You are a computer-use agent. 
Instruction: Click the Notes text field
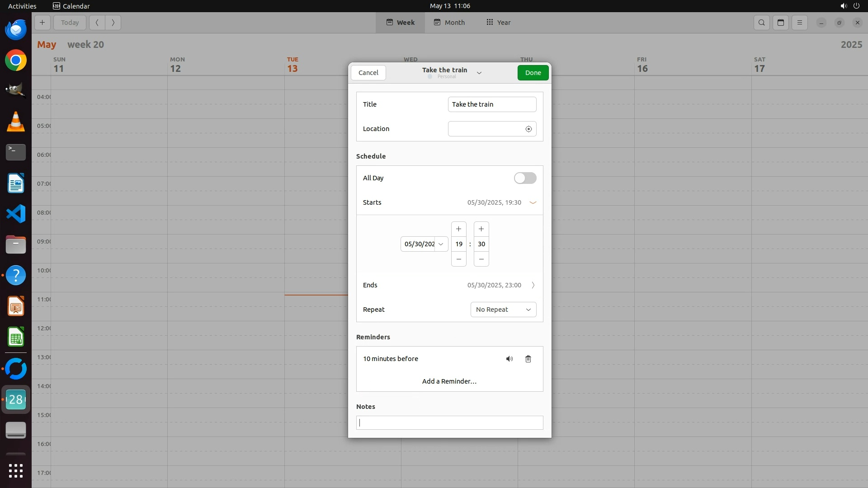[x=449, y=423]
